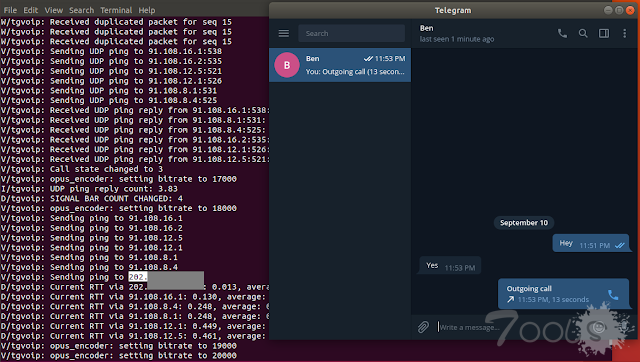Image resolution: width=640 pixels, height=362 pixels.
Task: Open the terminal Search menu
Action: tap(82, 10)
